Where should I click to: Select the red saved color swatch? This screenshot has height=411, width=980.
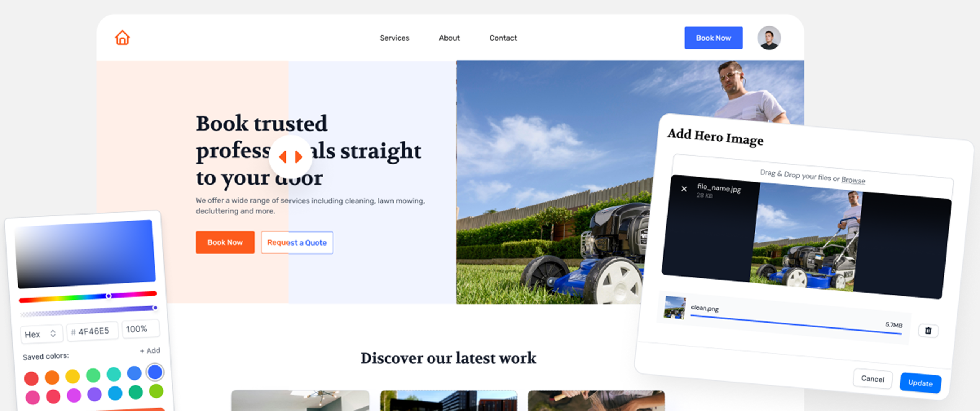(x=31, y=378)
